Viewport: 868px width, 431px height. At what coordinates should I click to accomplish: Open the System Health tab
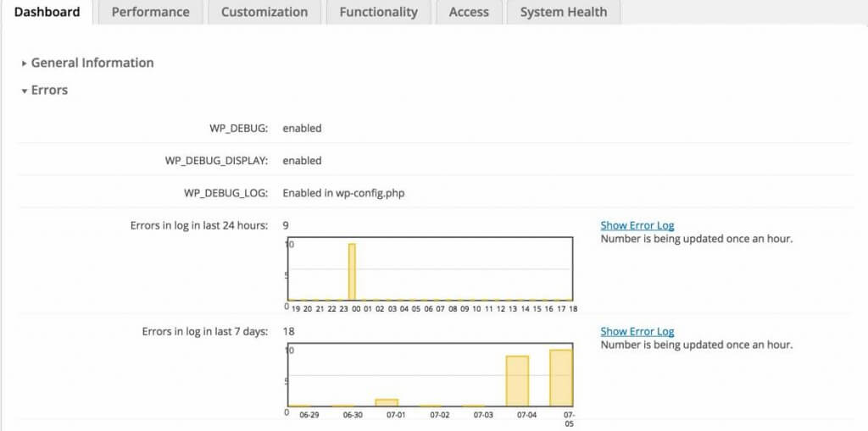click(x=563, y=12)
